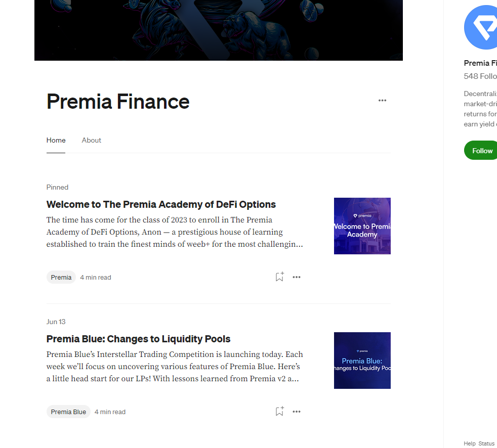Viewport: 497px width, 448px height.
Task: Bookmark the Premia Academy welcome article
Action: tap(279, 277)
